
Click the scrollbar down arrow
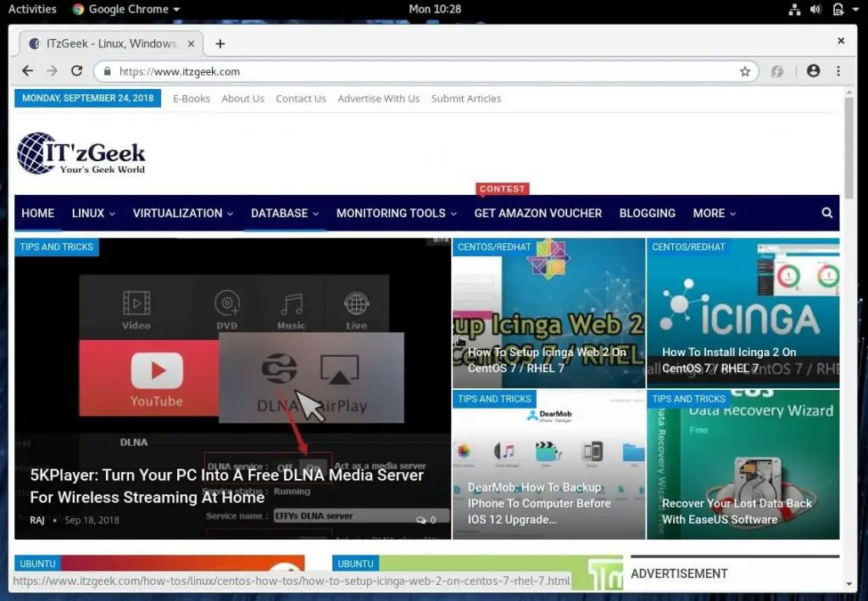849,583
